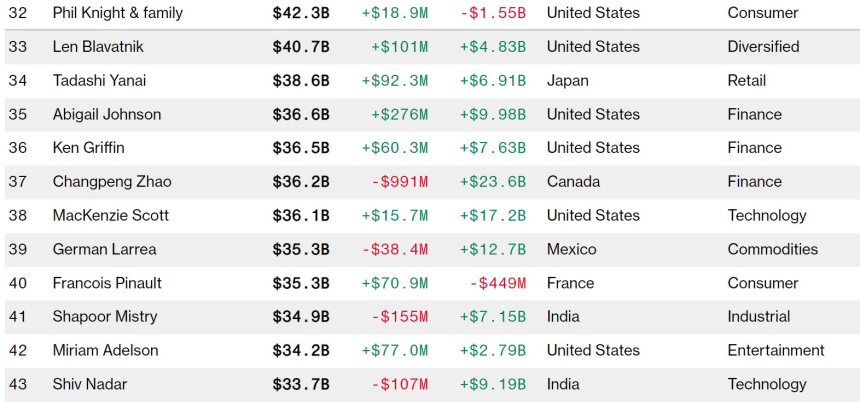
Task: Select Shiv Nadar from the ranking
Action: pyautogui.click(x=90, y=384)
